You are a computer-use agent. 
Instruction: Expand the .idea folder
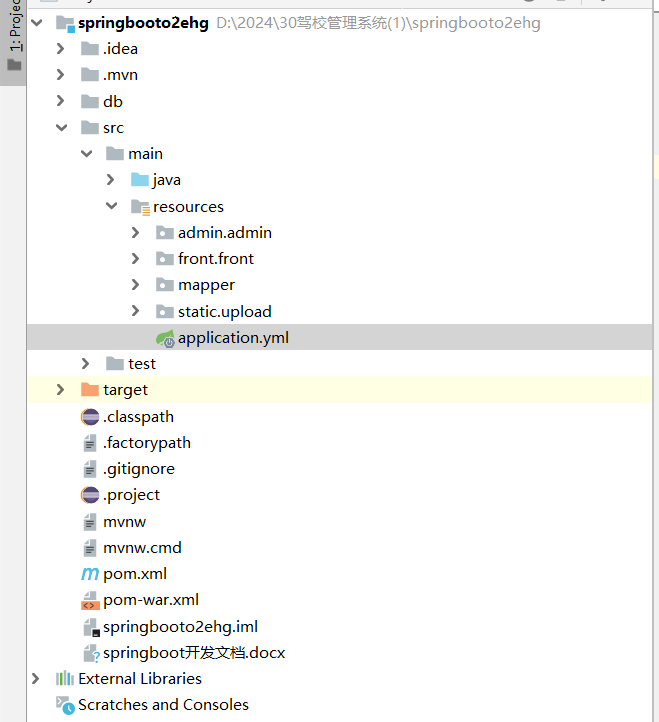[x=61, y=49]
